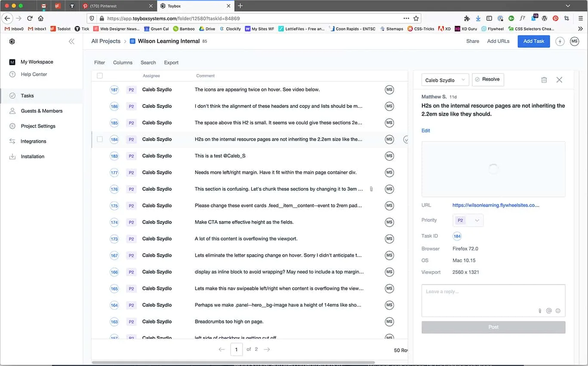
Task: Click the Resolve button
Action: (x=488, y=80)
